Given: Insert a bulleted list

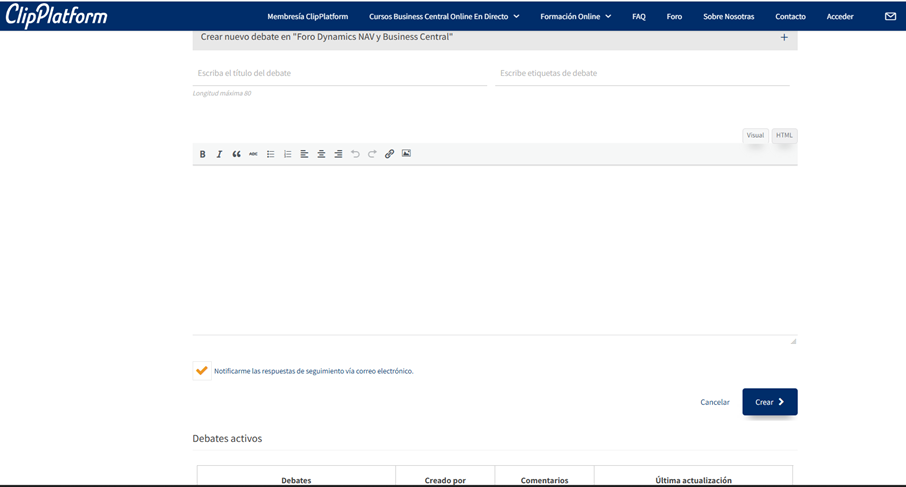Looking at the screenshot, I should pyautogui.click(x=270, y=154).
